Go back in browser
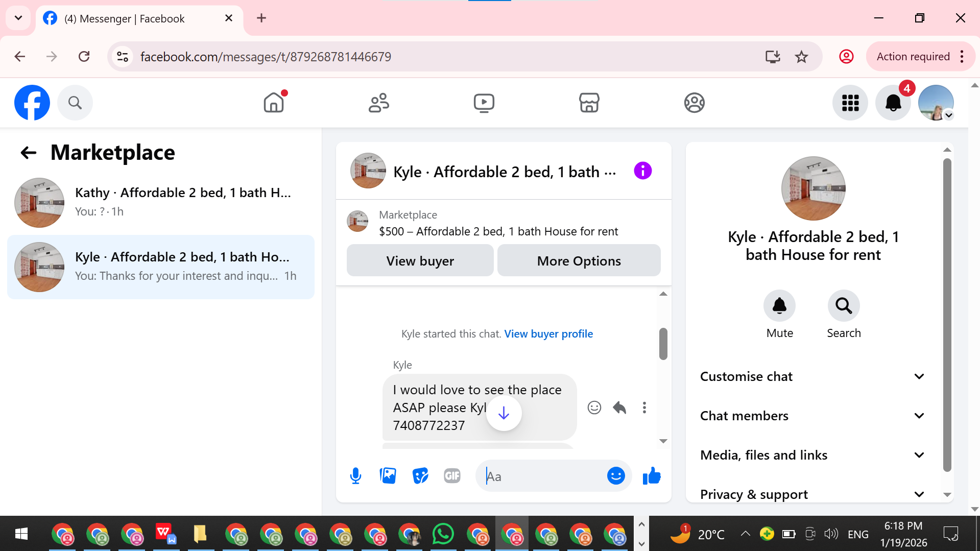Screen dimensions: 980x551 [20, 57]
